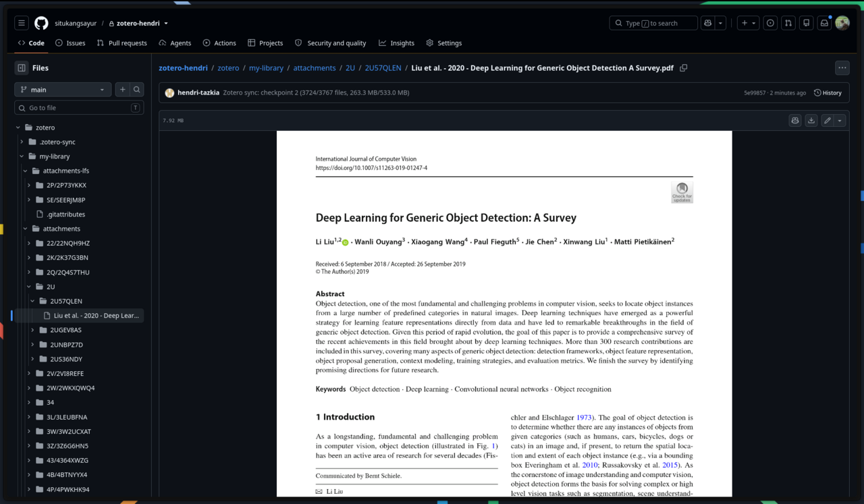Viewport: 864px width, 504px height.
Task: Click Check for updates badge in PDF
Action: click(682, 192)
